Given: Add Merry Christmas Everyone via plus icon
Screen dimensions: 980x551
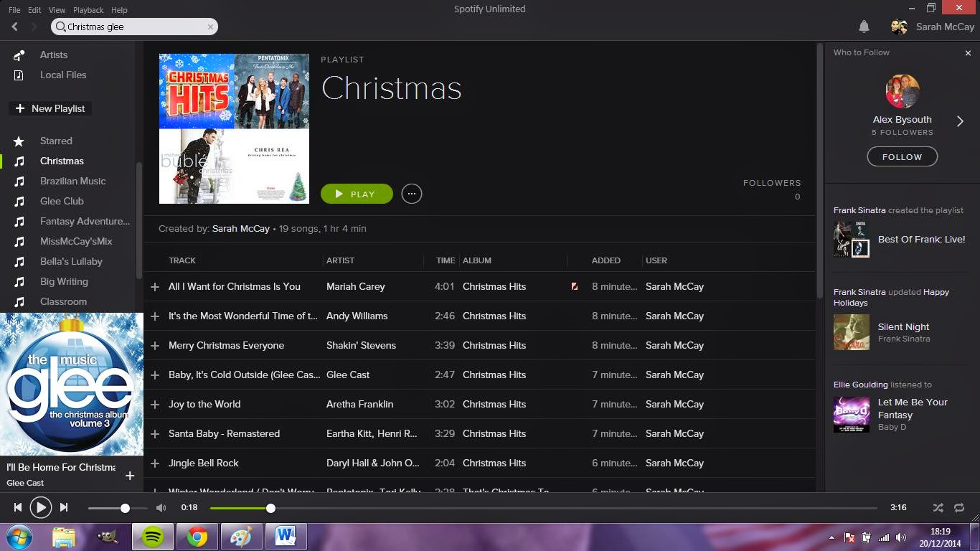Looking at the screenshot, I should click(x=154, y=346).
